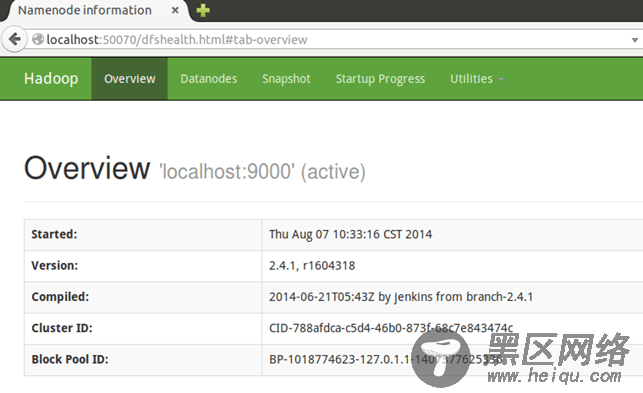This screenshot has width=643, height=393.
Task: Select the 'localhost:9000' (active) text
Action: [262, 171]
